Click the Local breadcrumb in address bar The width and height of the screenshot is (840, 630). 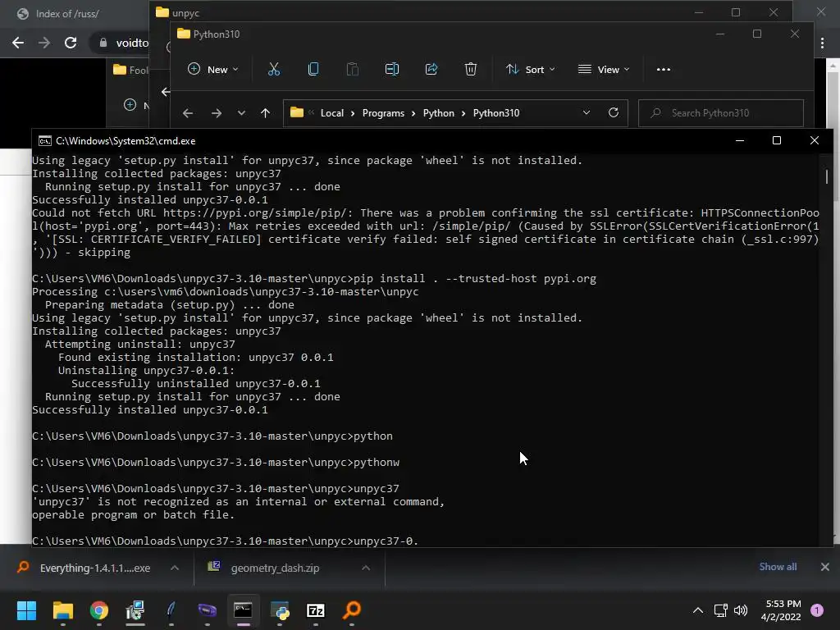(x=332, y=113)
